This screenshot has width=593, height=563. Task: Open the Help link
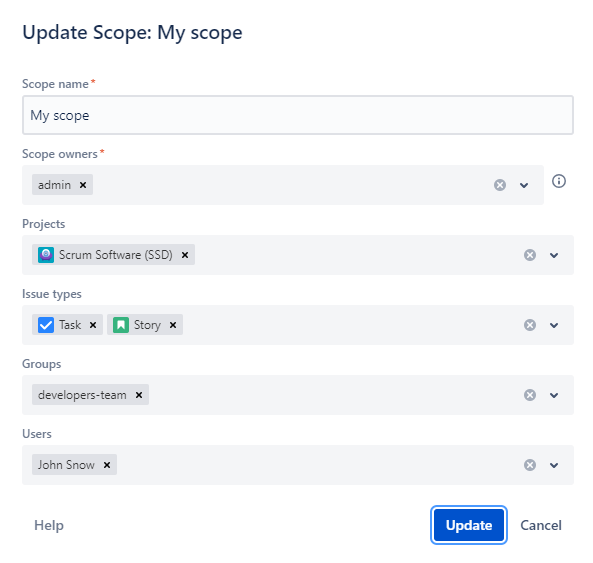tap(49, 525)
